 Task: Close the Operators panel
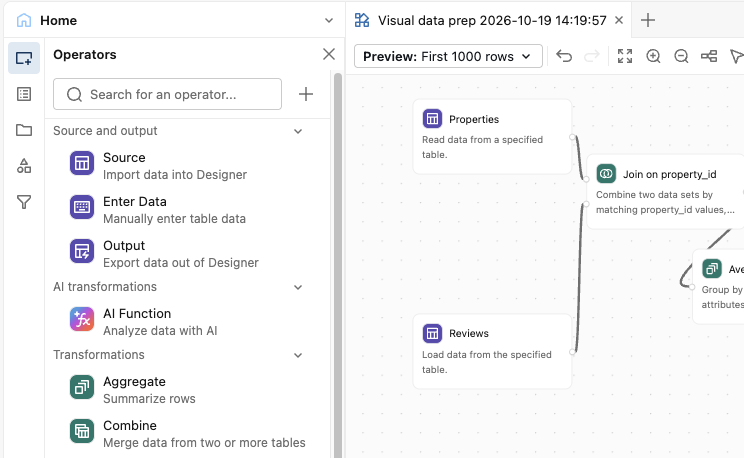[x=329, y=54]
